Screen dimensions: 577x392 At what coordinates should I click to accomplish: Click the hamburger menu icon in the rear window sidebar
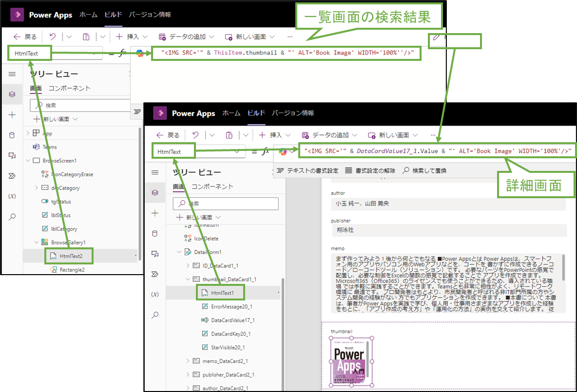(12, 74)
